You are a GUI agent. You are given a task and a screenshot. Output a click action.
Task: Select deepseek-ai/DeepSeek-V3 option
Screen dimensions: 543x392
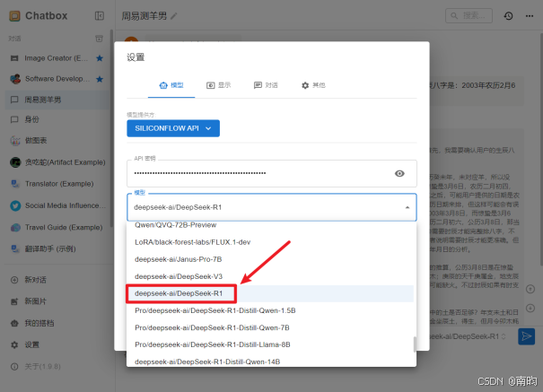[x=271, y=276]
